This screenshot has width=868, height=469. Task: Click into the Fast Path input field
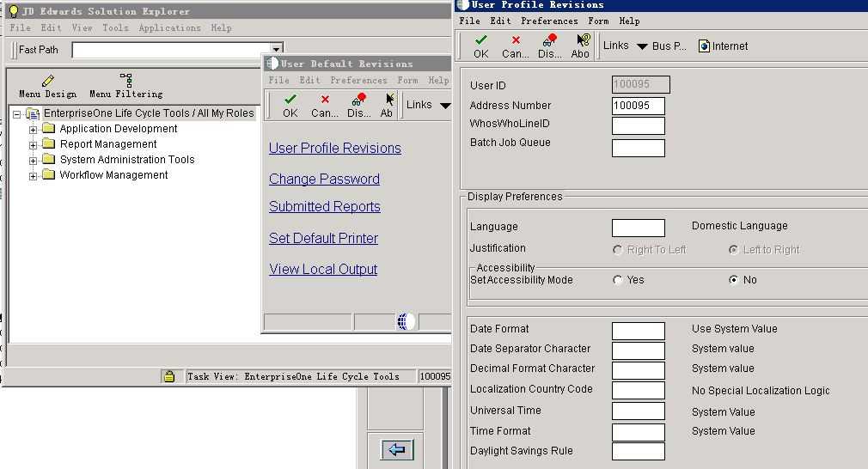pyautogui.click(x=172, y=50)
